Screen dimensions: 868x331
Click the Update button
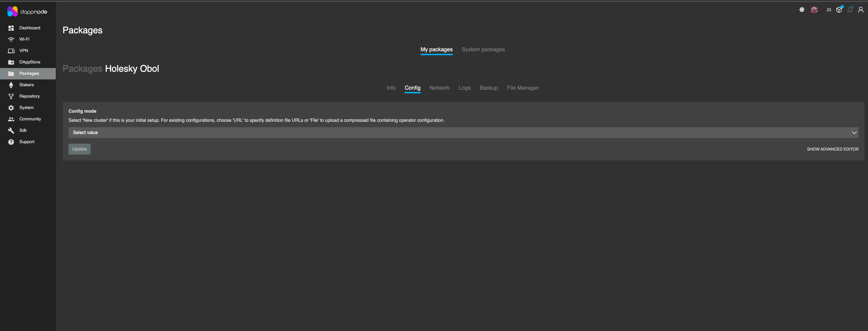click(79, 149)
